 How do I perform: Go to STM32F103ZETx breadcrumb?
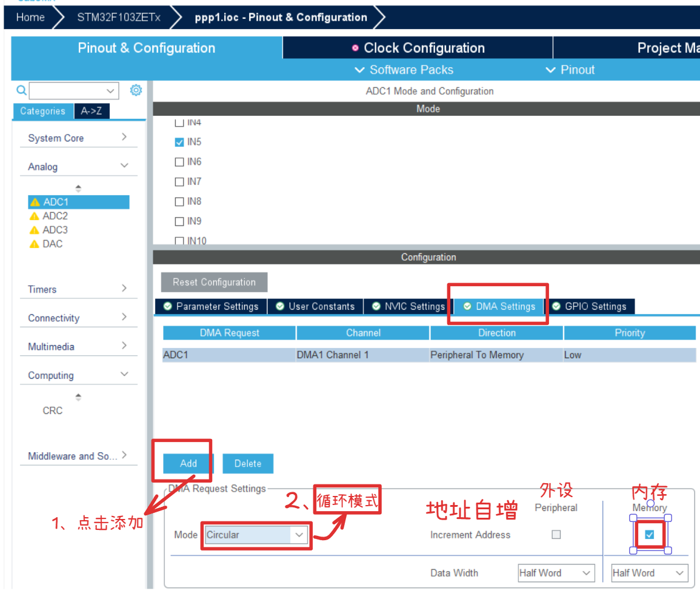point(119,18)
